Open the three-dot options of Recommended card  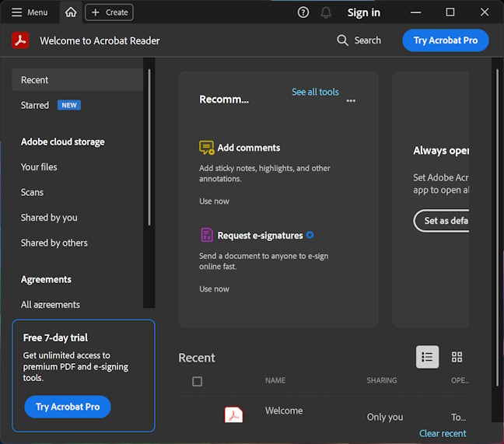tap(351, 101)
